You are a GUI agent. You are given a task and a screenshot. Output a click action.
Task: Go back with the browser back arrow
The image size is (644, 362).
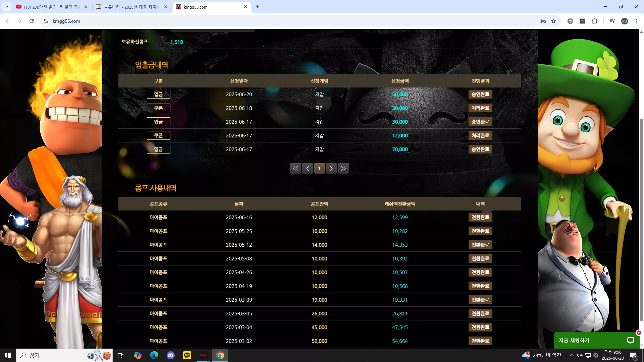pyautogui.click(x=7, y=21)
